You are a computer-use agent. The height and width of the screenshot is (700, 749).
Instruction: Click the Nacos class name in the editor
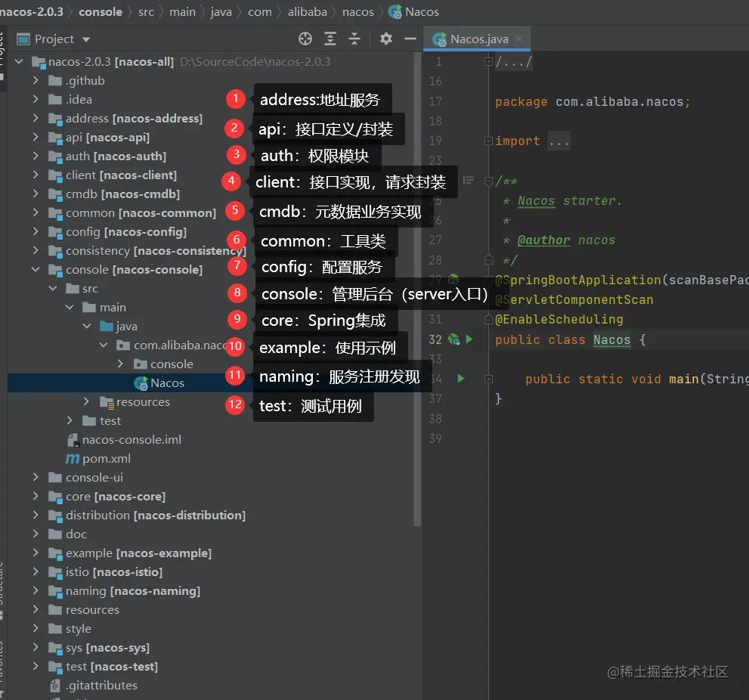(611, 339)
